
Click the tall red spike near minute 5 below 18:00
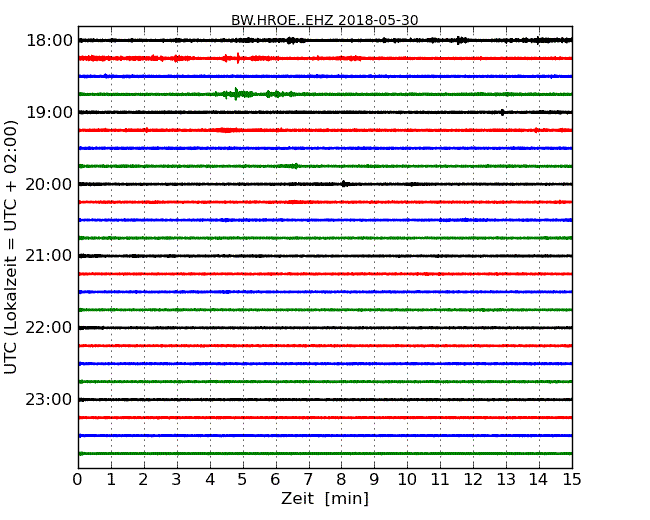coord(238,58)
